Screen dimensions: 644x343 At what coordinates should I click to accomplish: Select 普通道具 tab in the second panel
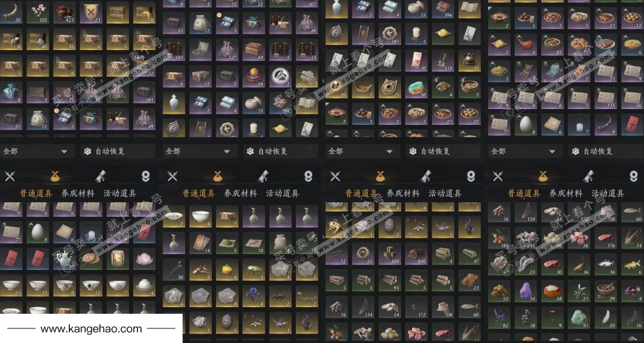coord(199,193)
